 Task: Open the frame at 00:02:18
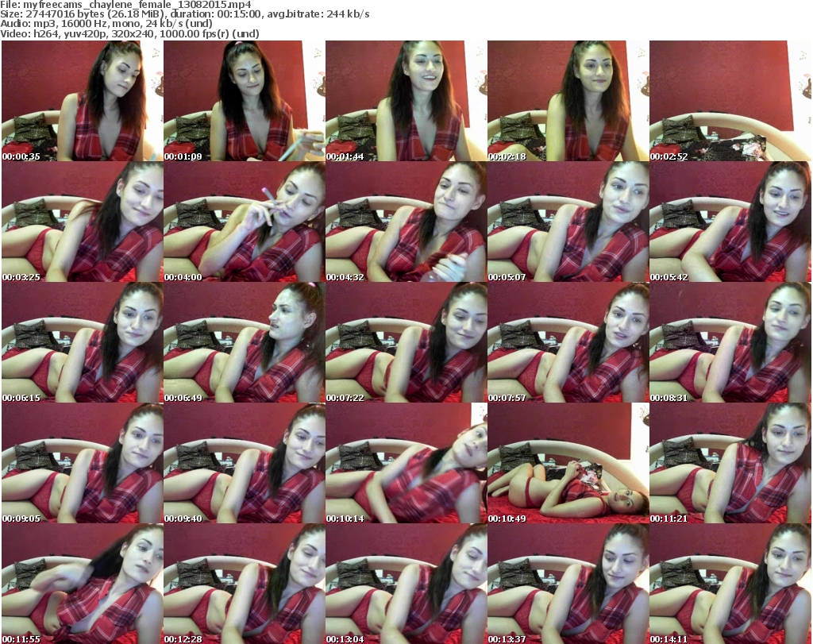pos(568,101)
